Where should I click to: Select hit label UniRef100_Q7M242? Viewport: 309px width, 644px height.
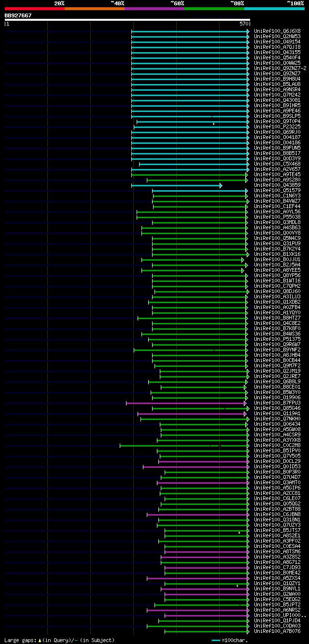tap(277, 95)
